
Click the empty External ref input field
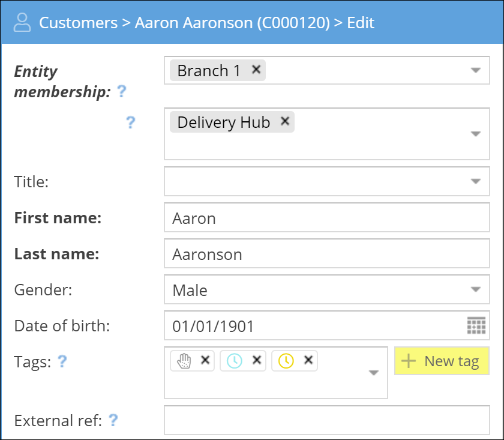(x=326, y=420)
